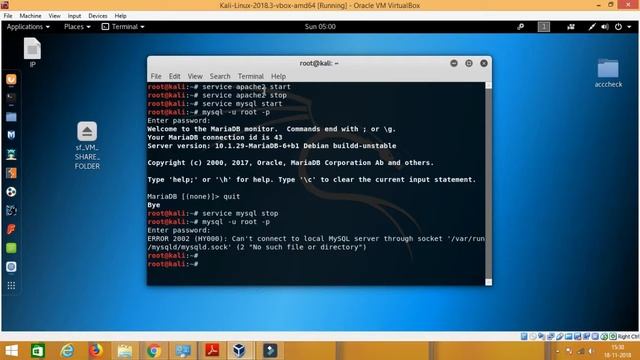Screen dimensions: 640x360
Task: Open the acccheck folder on desktop
Action: pyautogui.click(x=608, y=73)
